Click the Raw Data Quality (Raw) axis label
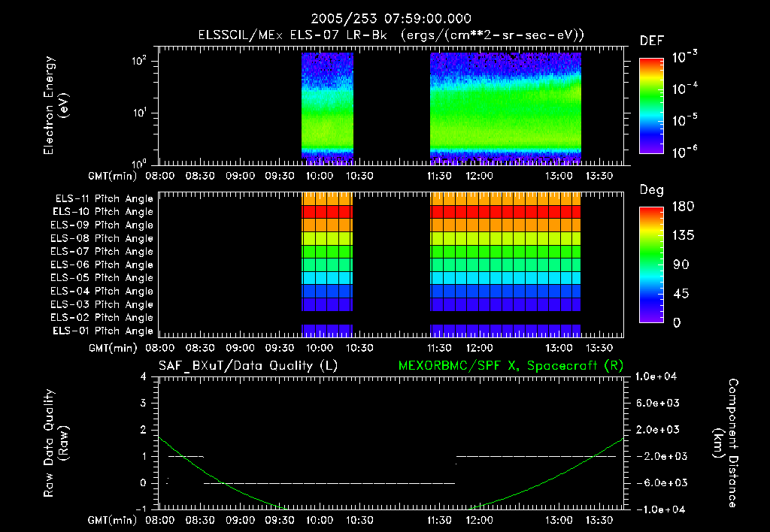 (x=56, y=443)
